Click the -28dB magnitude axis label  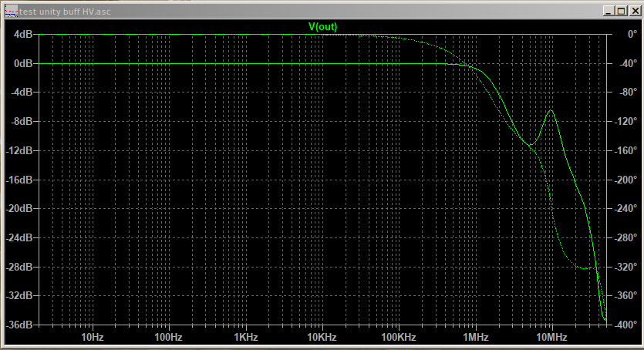coord(19,267)
